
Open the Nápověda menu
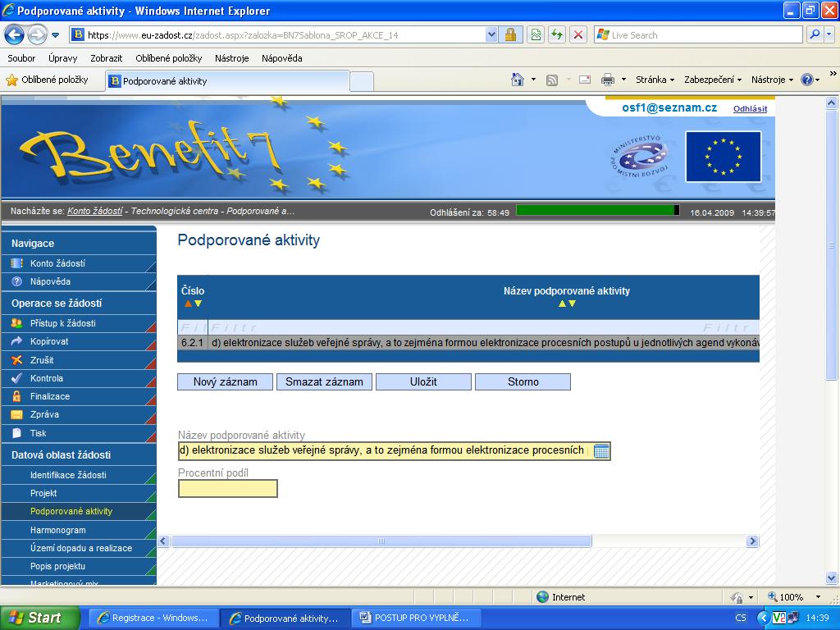282,58
